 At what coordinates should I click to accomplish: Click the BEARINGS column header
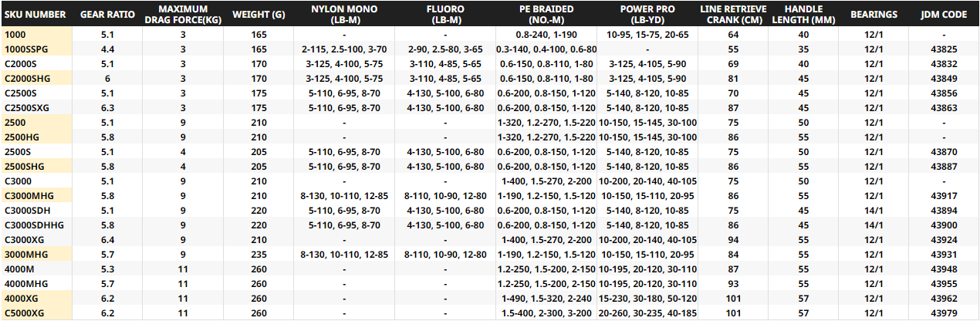[874, 15]
